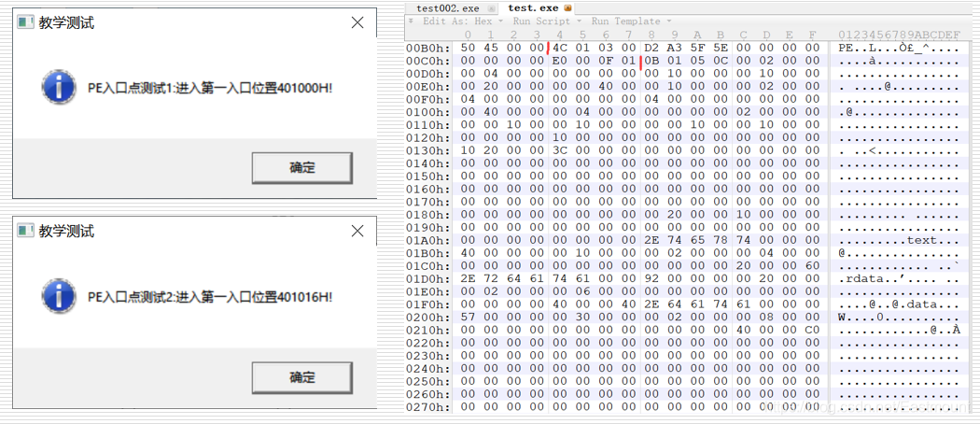Viewport: 980px width, 424px height.
Task: Select row address 01D0h:
Action: click(x=428, y=279)
